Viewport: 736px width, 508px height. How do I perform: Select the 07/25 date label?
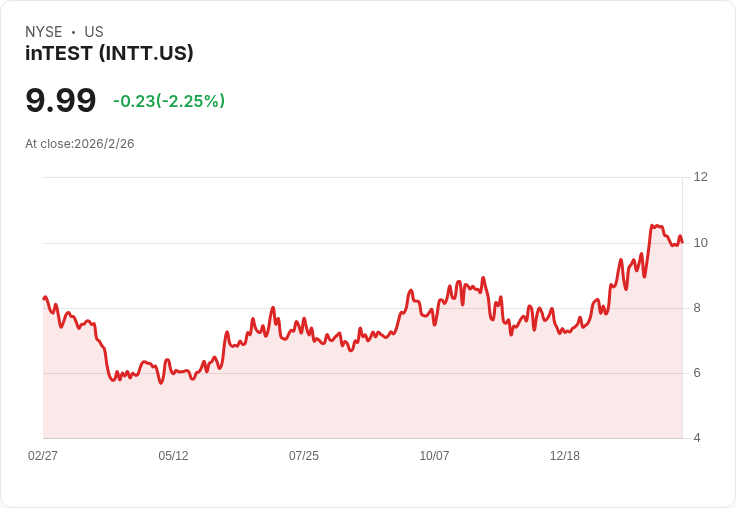(304, 456)
